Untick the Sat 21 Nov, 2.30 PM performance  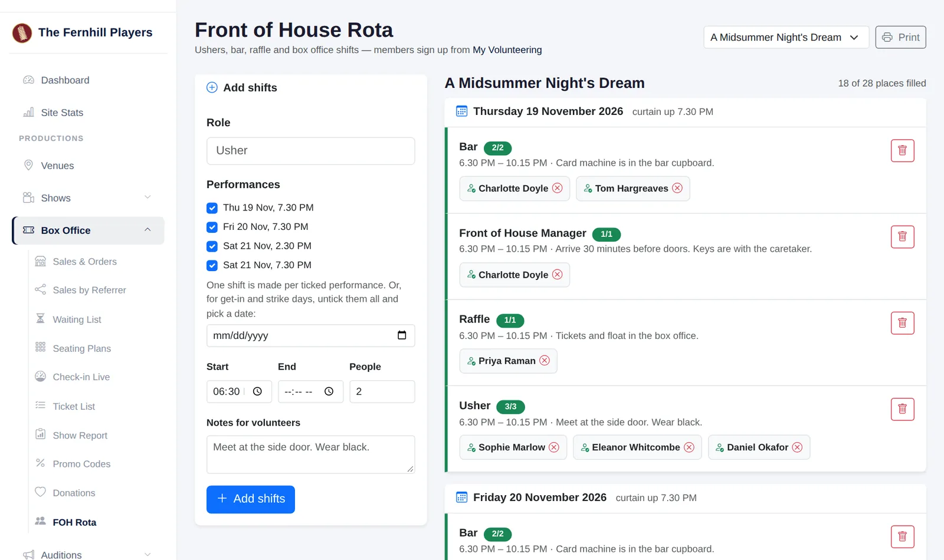pyautogui.click(x=212, y=246)
